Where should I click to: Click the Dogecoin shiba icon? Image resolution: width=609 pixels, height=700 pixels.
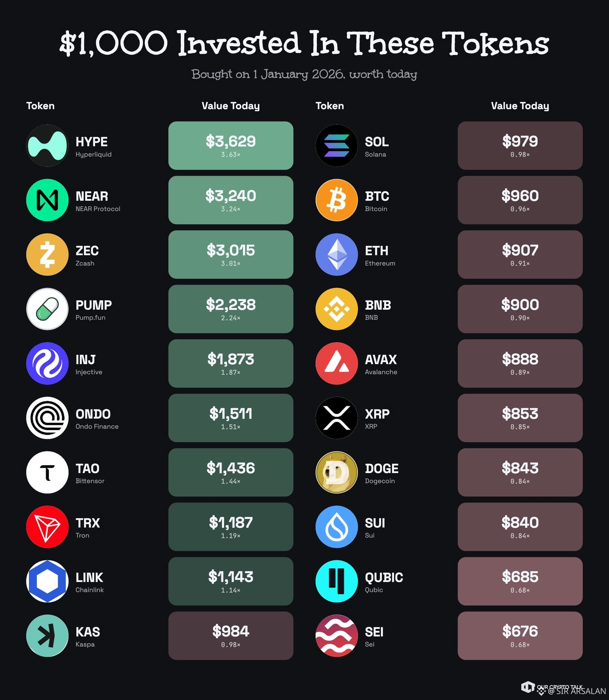[337, 472]
